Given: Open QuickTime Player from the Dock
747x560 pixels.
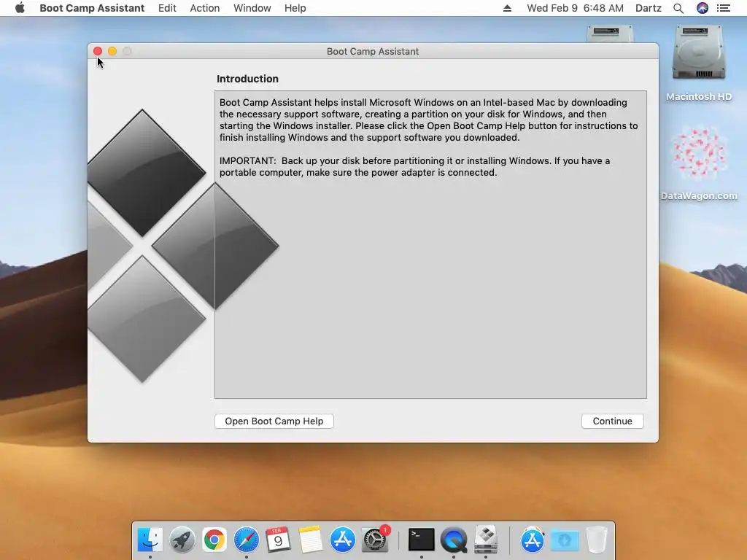Looking at the screenshot, I should (x=454, y=540).
